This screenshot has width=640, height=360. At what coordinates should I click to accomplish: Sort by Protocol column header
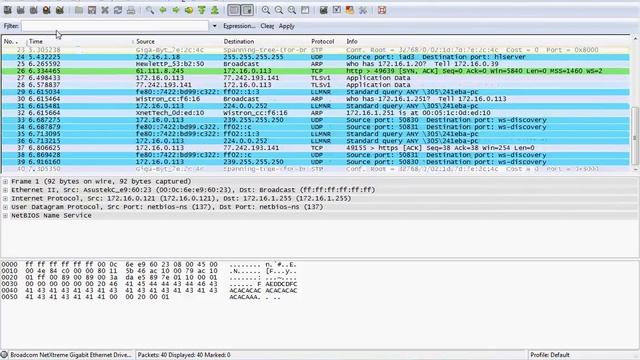coord(327,41)
